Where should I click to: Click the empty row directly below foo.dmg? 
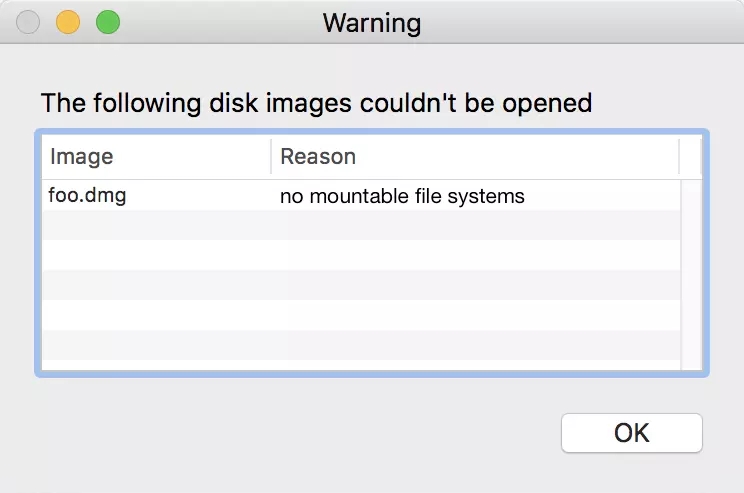361,225
